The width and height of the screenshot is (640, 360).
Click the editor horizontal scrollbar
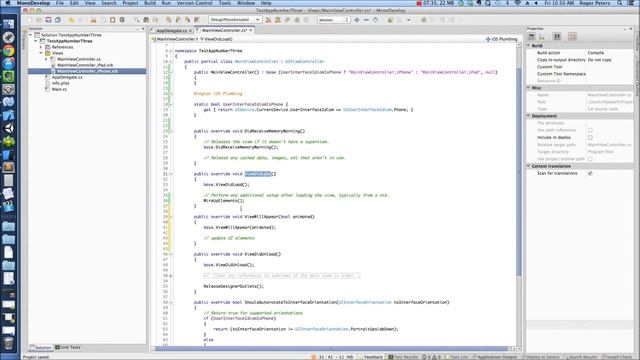pos(331,349)
